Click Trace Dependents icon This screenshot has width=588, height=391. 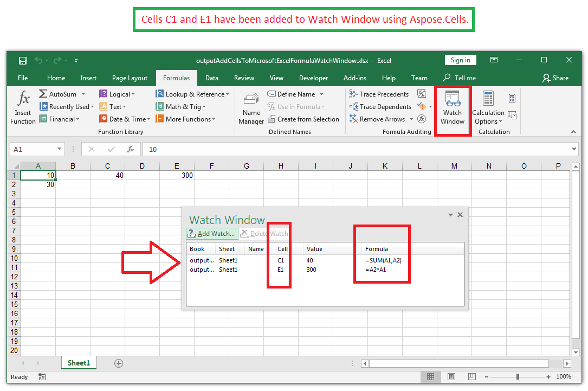coord(354,107)
